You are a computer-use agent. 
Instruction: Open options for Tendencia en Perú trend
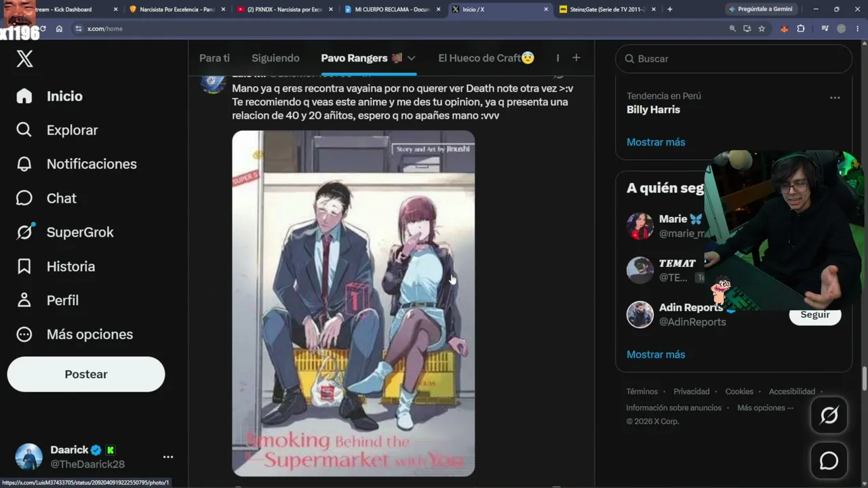pos(835,98)
